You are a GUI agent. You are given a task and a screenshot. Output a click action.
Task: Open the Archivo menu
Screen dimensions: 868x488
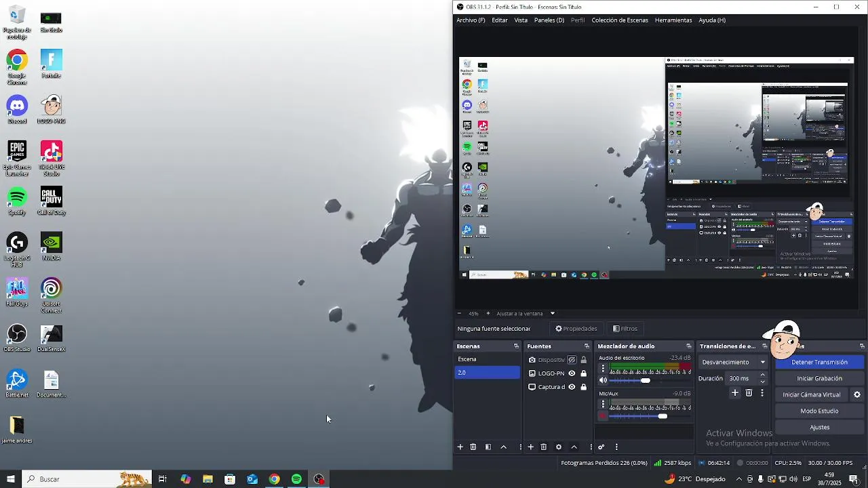[x=471, y=20]
